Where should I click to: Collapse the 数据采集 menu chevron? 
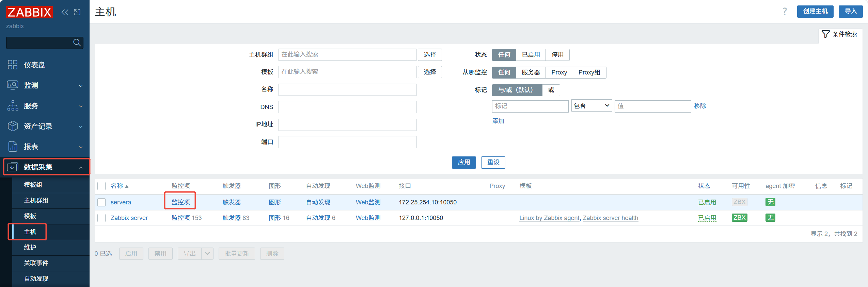tap(81, 167)
